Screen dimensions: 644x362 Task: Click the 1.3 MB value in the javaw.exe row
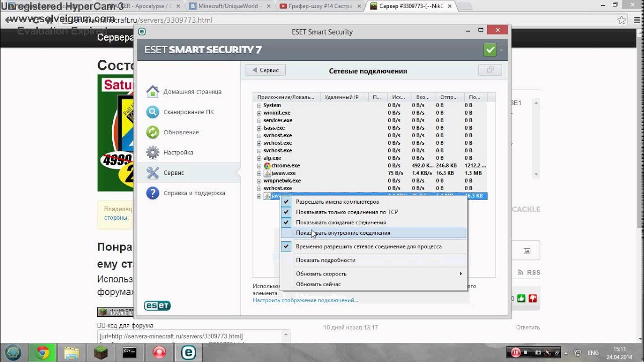pyautogui.click(x=474, y=173)
